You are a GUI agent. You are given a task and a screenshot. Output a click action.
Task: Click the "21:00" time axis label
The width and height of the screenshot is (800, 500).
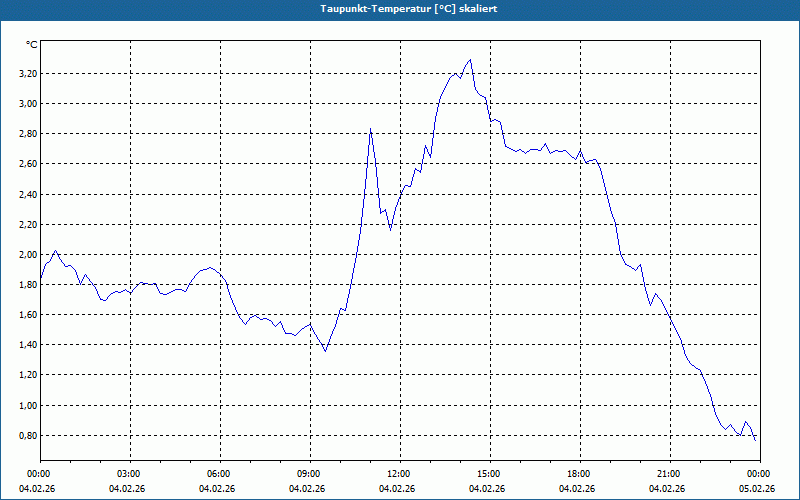coord(667,474)
